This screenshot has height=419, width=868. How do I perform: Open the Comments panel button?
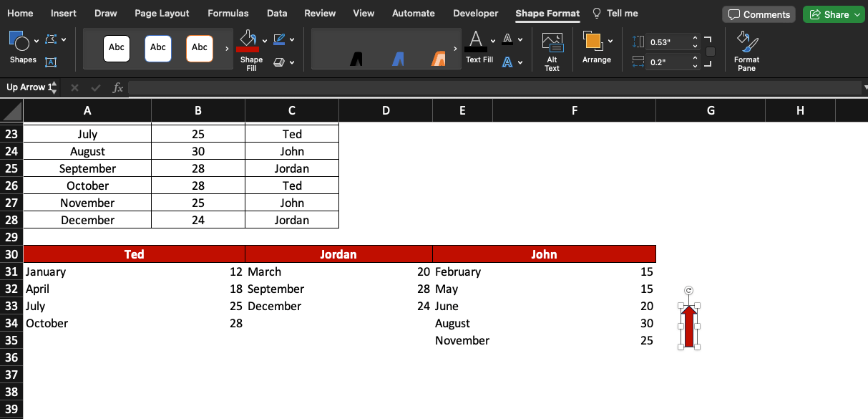coord(758,14)
